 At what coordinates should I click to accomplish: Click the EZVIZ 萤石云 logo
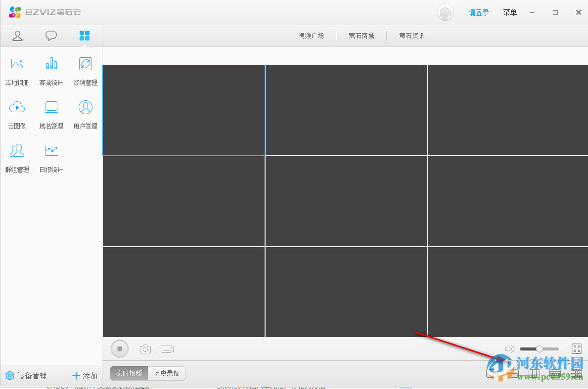45,12
